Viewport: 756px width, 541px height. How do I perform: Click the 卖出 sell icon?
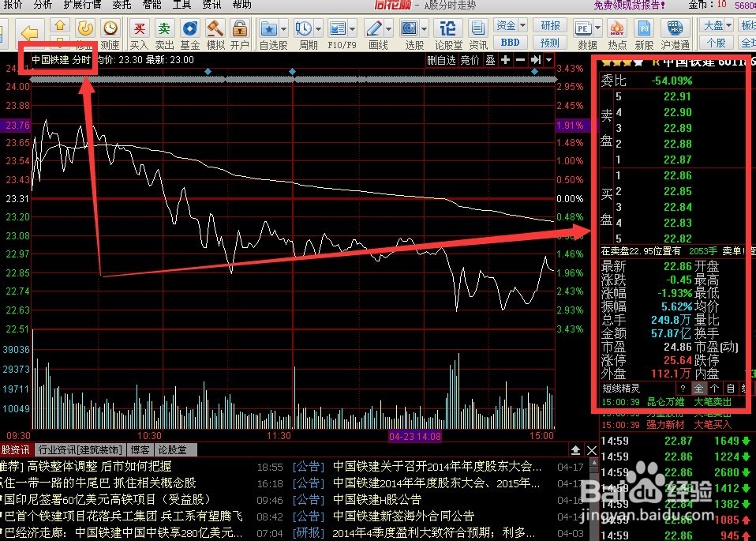click(x=164, y=29)
